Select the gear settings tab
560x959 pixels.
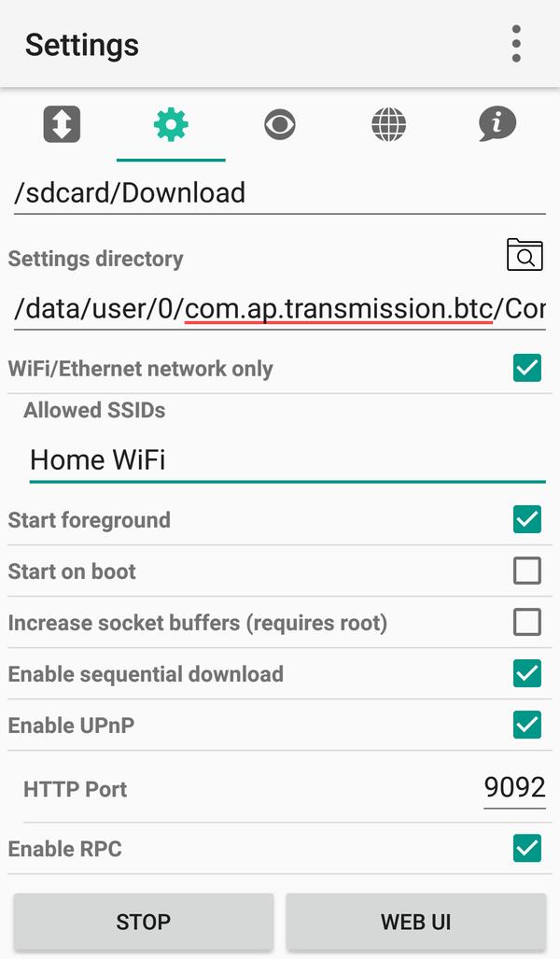pos(171,124)
